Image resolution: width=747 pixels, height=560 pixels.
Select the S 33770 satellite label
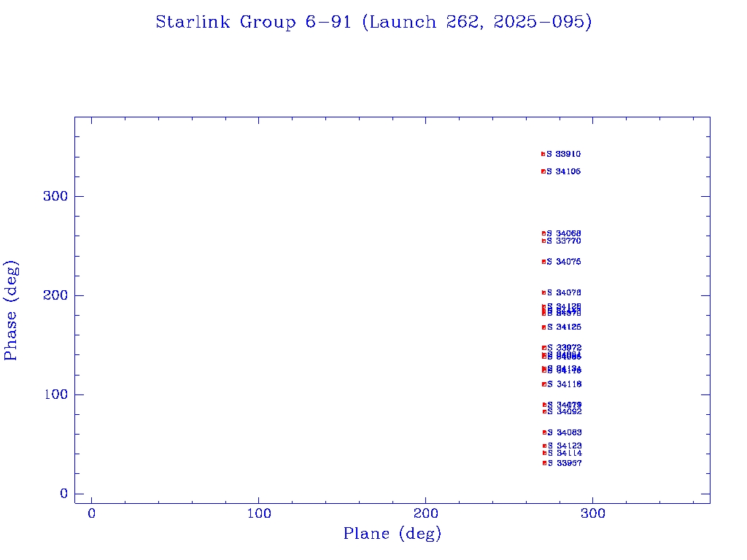[564, 241]
